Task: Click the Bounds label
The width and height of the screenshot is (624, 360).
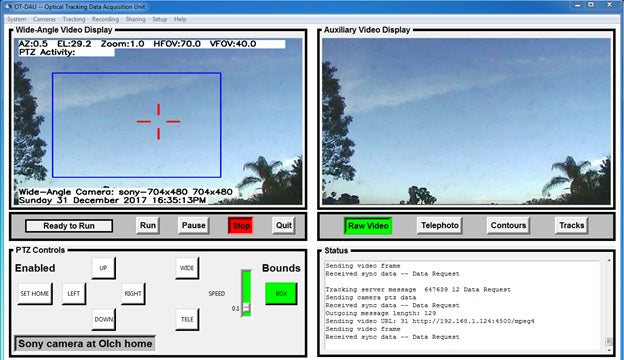Action: point(281,268)
